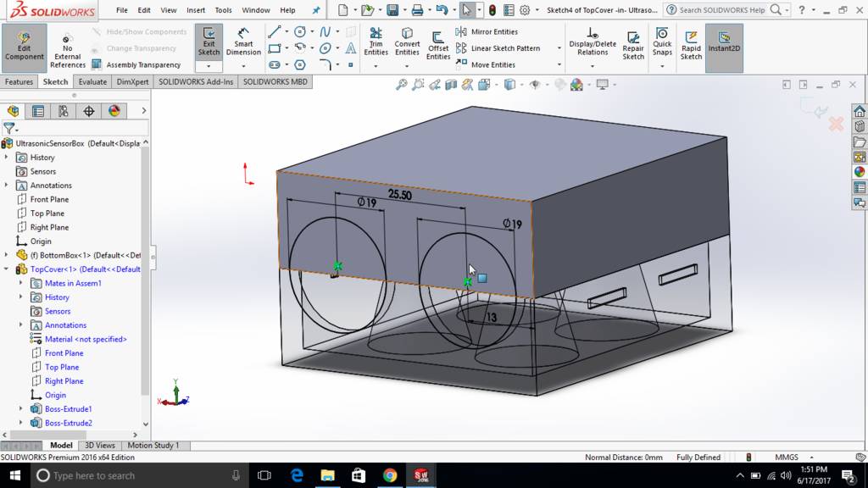The width and height of the screenshot is (868, 488).
Task: Toggle Instant2D mode off
Action: (724, 43)
